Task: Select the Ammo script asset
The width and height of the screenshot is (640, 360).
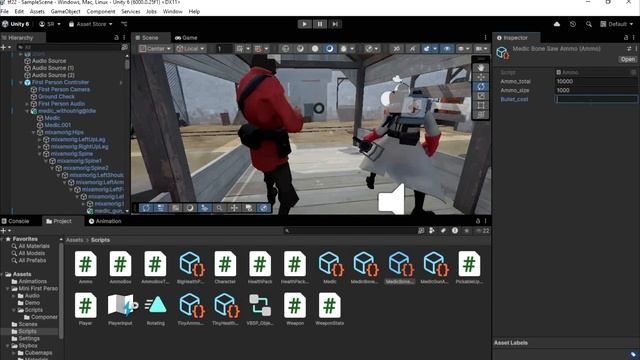Action: pos(86,267)
